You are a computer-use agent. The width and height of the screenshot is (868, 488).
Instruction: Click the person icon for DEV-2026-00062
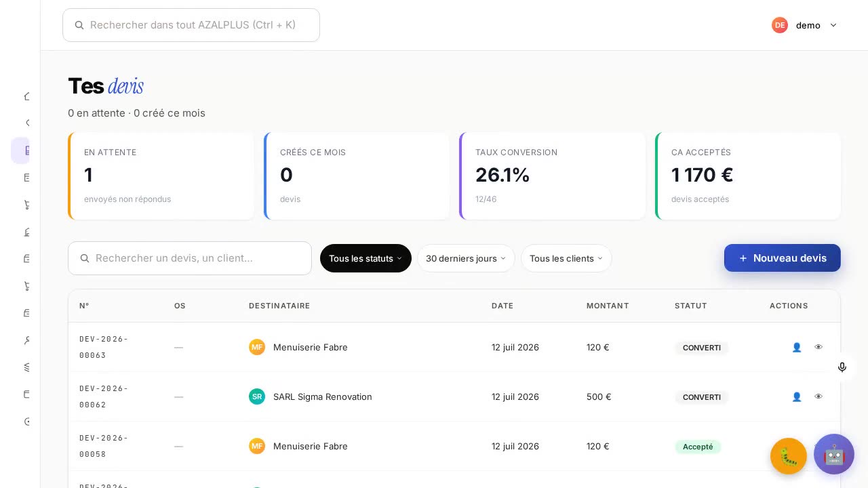(797, 396)
